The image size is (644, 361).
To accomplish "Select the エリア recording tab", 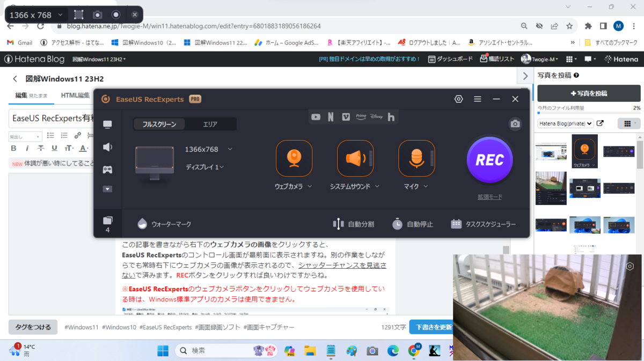I will [210, 124].
